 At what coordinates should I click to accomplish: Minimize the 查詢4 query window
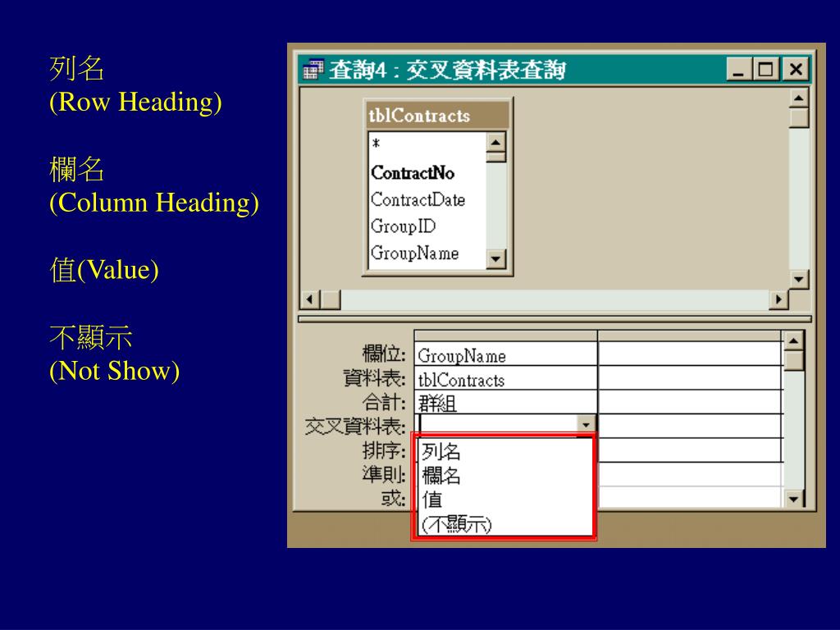point(739,70)
